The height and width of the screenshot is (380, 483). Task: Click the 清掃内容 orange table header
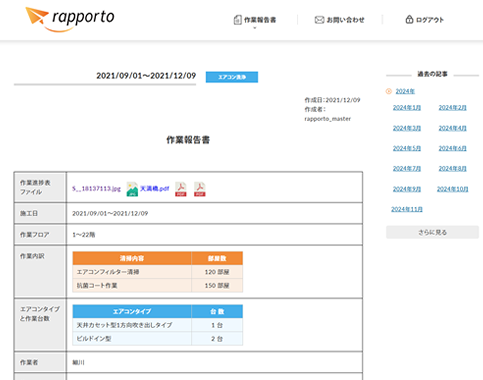click(132, 258)
